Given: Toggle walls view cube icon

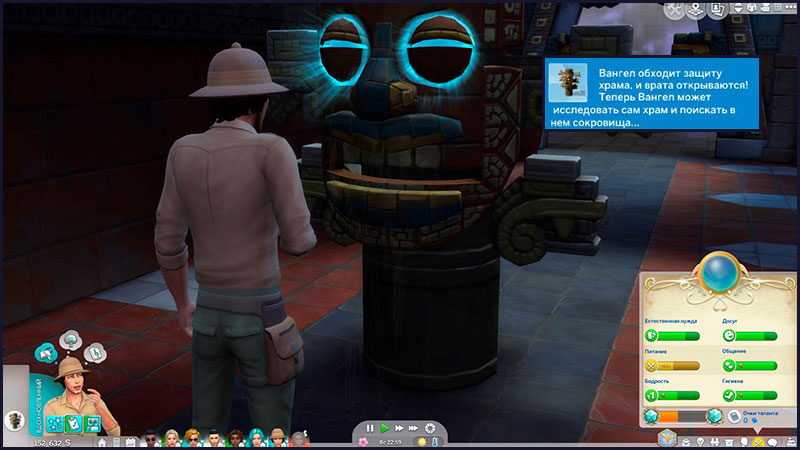Looking at the screenshot, I should 752,8.
